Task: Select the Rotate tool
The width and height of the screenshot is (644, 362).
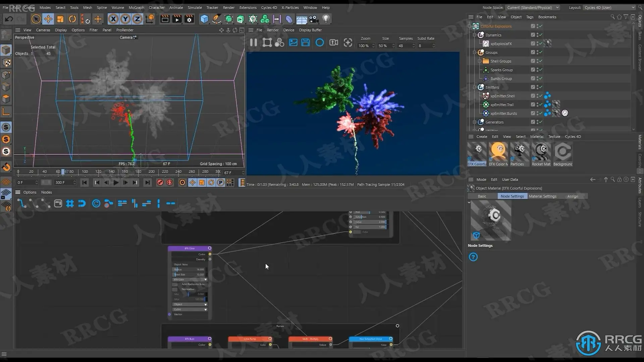Action: click(x=72, y=19)
